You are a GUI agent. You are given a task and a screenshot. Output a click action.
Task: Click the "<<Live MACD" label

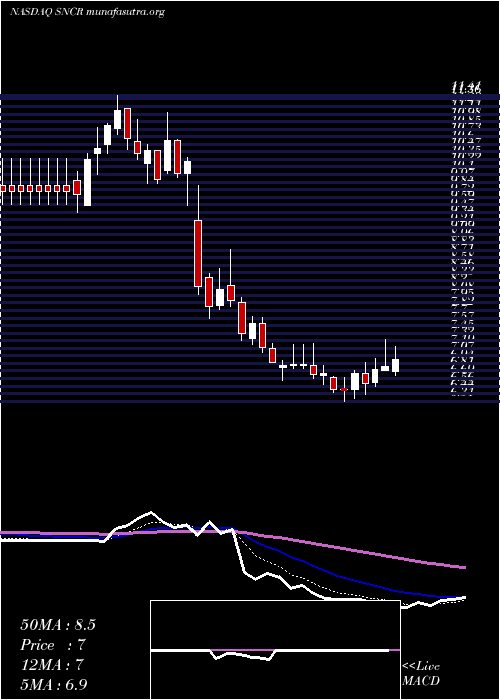coord(421,674)
